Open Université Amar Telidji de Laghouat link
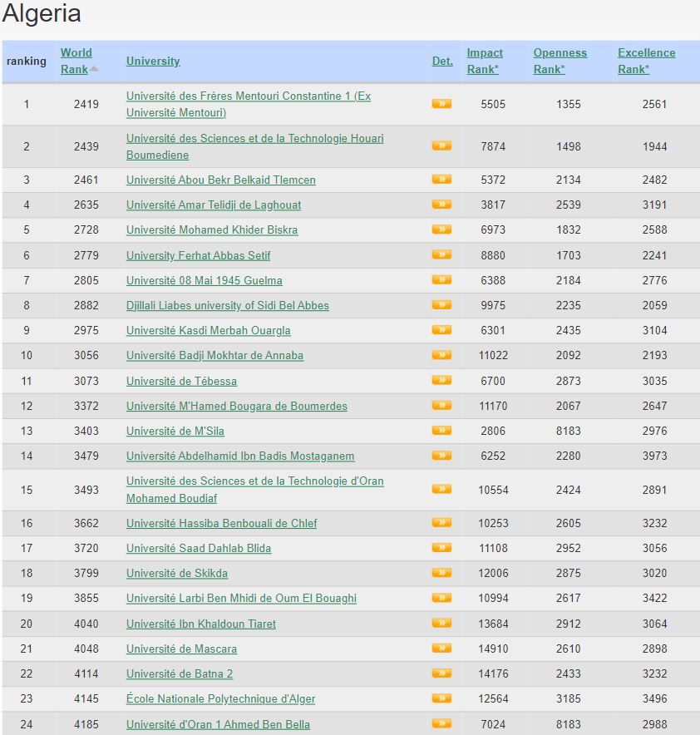Viewport: 700px width, 735px height. tap(214, 205)
